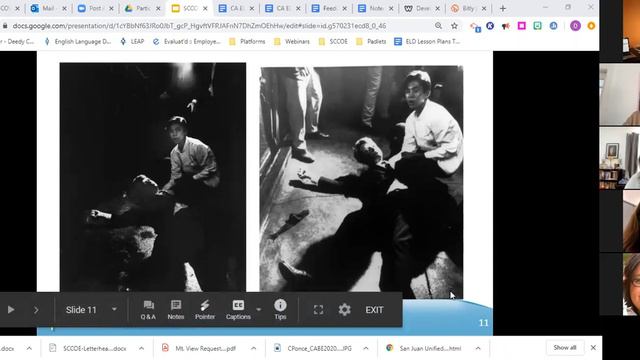This screenshot has width=640, height=360.
Task: Open presentation Tips
Action: pos(280,310)
